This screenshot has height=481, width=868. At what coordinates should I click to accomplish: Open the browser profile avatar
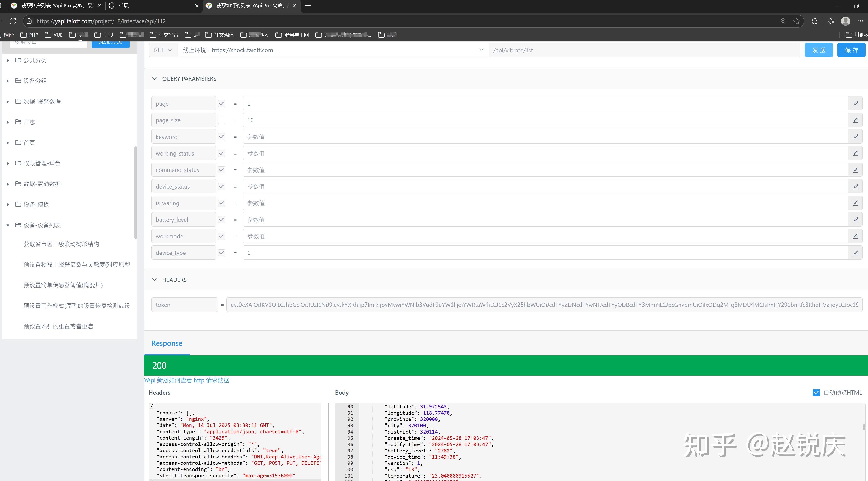click(845, 21)
